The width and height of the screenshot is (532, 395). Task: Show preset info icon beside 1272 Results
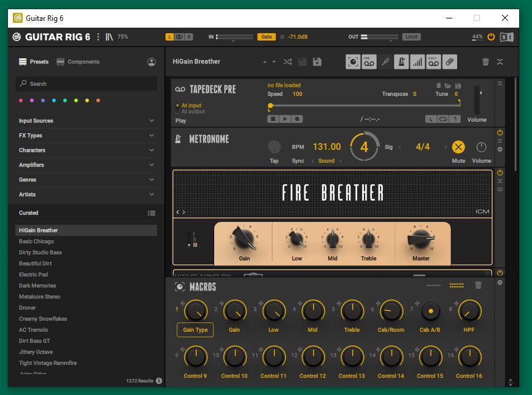(159, 381)
